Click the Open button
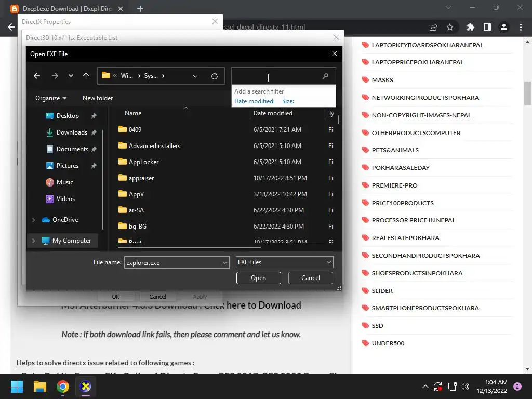The image size is (532, 399). [259, 278]
